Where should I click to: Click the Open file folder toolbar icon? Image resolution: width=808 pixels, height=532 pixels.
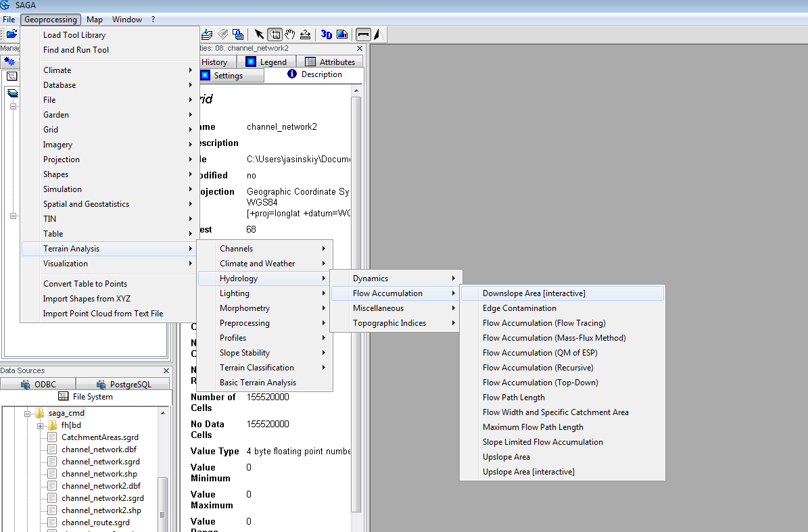pos(11,34)
